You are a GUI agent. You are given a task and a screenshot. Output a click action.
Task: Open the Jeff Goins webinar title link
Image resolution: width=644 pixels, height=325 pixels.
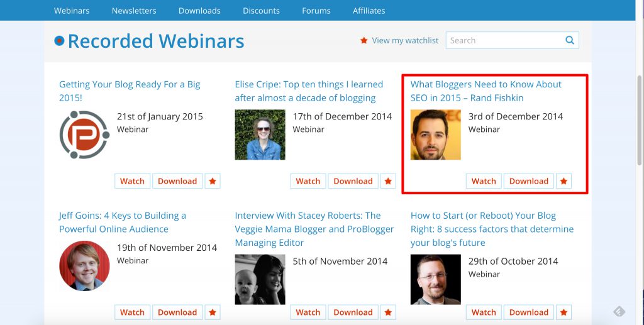123,222
